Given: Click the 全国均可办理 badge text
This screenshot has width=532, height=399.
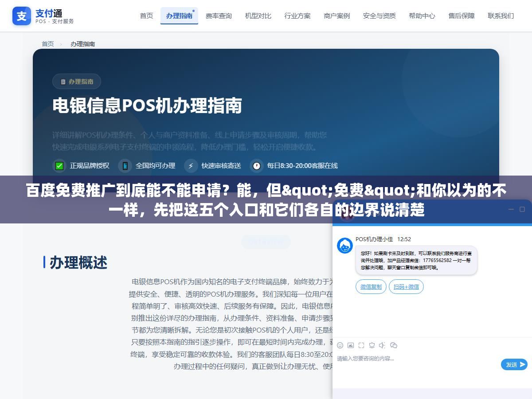Looking at the screenshot, I should click(156, 166).
